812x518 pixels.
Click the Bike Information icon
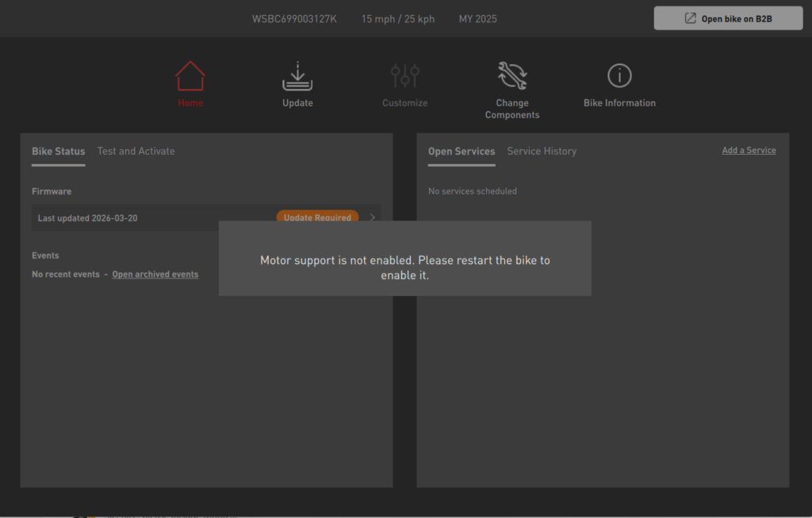(x=619, y=76)
